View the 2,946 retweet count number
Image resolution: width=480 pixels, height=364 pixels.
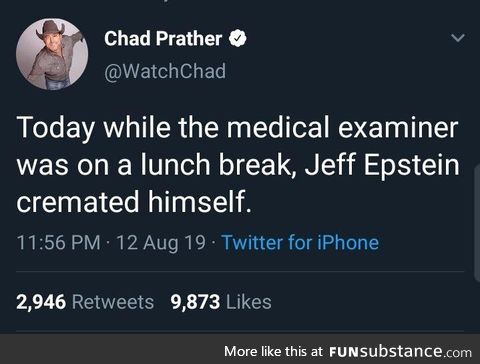pyautogui.click(x=41, y=302)
